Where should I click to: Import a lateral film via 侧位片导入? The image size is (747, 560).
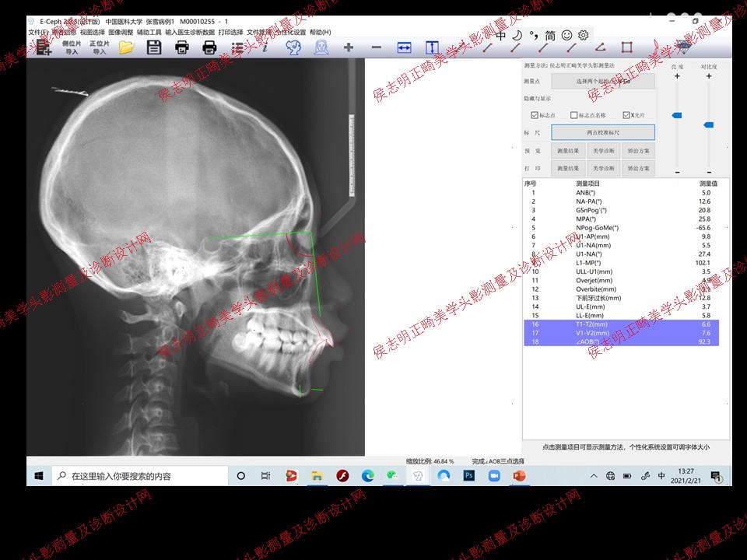point(72,47)
